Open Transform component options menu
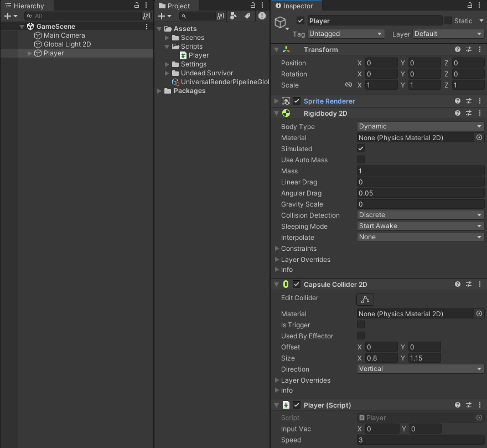This screenshot has height=448, width=487. click(x=480, y=49)
